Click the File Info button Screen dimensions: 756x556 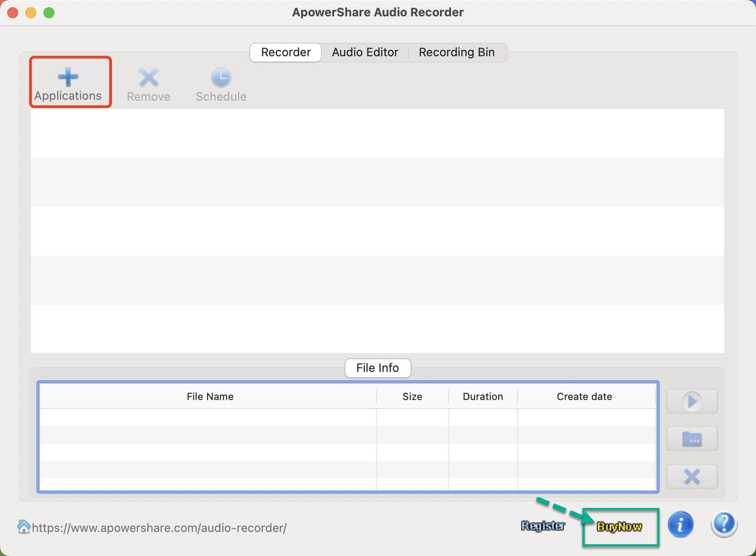point(378,368)
